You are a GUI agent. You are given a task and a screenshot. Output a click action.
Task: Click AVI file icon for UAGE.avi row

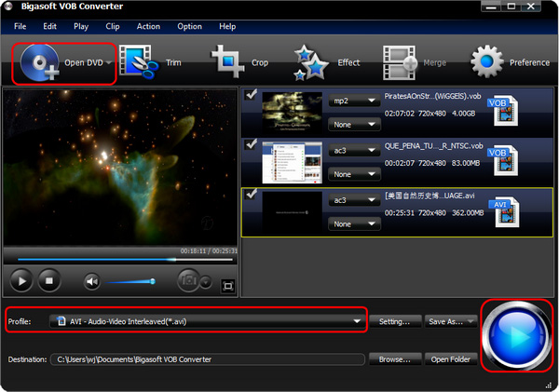coord(504,211)
